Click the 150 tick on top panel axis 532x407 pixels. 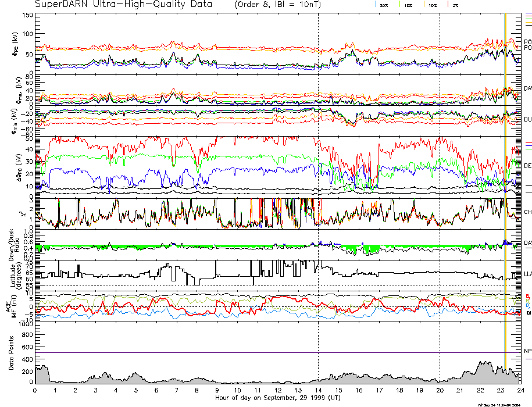28,15
